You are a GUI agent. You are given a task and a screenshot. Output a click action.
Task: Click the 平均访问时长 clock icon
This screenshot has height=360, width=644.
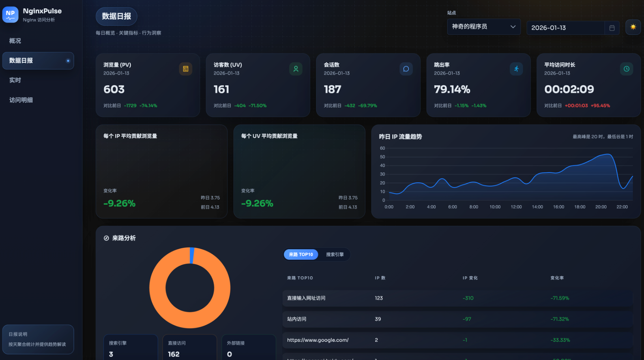(x=626, y=68)
